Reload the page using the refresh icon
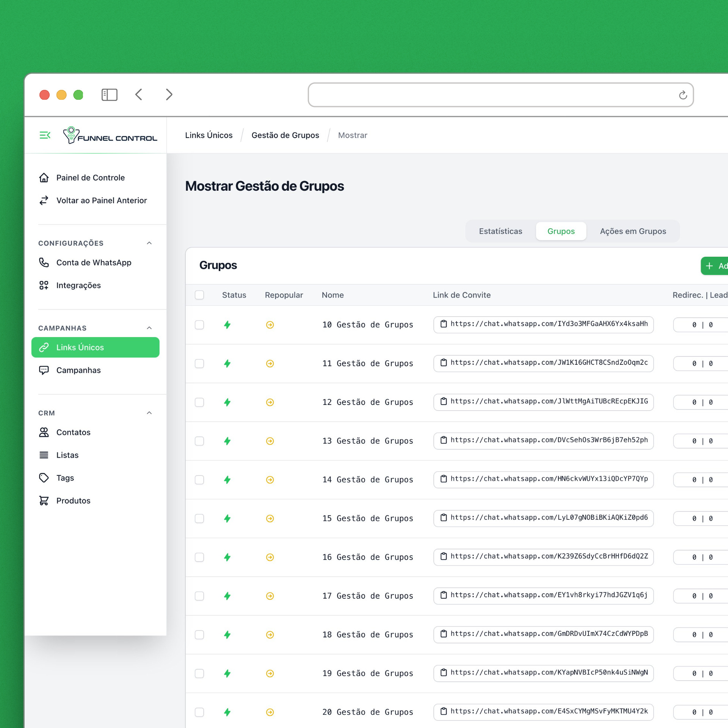 [x=683, y=95]
